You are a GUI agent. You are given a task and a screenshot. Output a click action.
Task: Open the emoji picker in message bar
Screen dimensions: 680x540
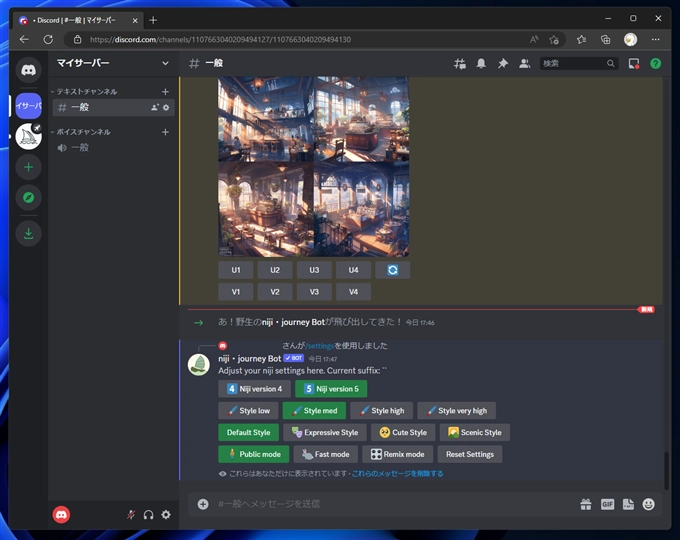649,504
